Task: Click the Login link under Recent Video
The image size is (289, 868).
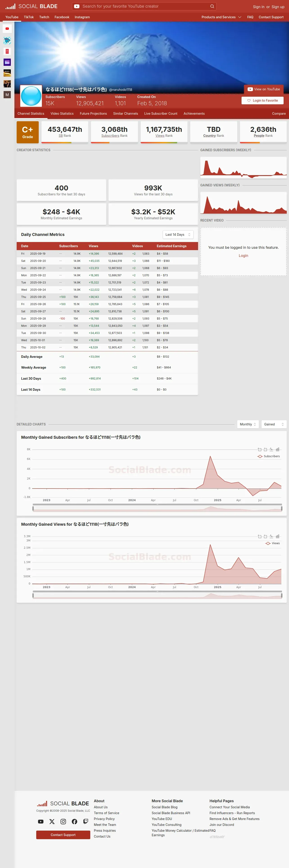Action: click(x=244, y=256)
